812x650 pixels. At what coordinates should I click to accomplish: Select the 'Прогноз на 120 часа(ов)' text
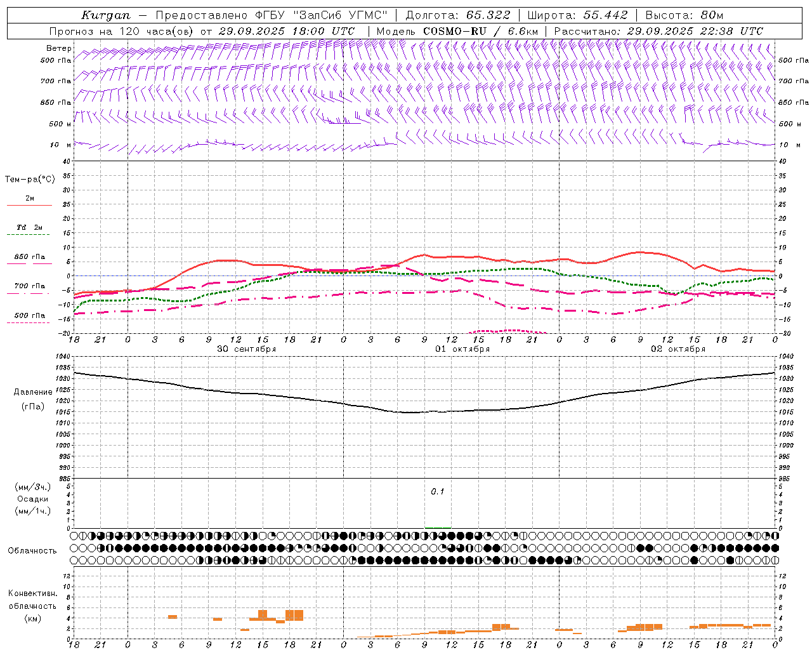[122, 31]
